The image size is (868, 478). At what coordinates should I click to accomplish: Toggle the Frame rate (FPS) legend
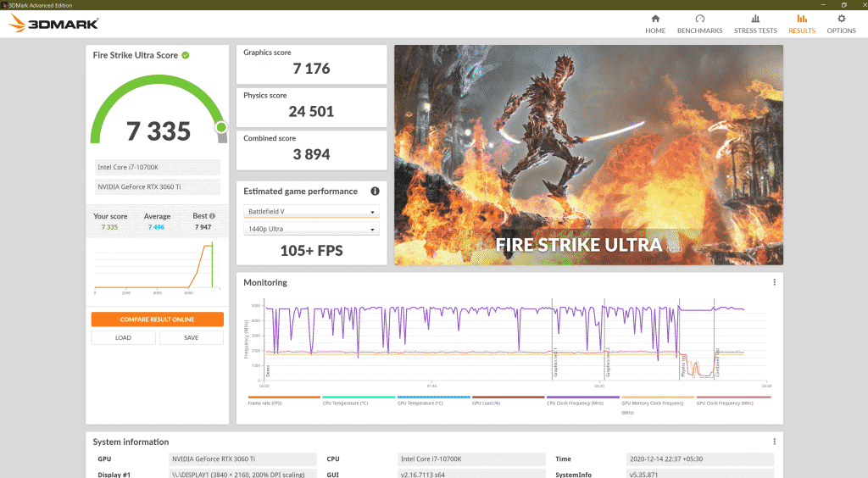284,400
